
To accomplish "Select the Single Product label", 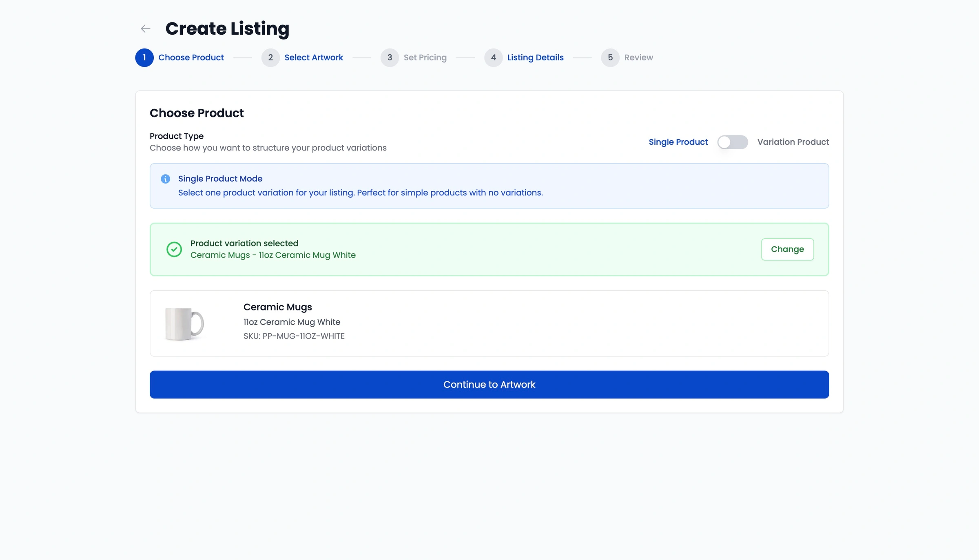I will tap(678, 142).
